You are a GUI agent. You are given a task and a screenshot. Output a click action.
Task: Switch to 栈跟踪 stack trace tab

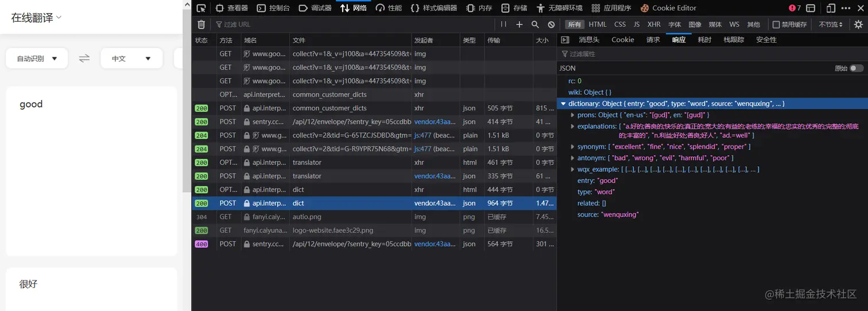734,40
